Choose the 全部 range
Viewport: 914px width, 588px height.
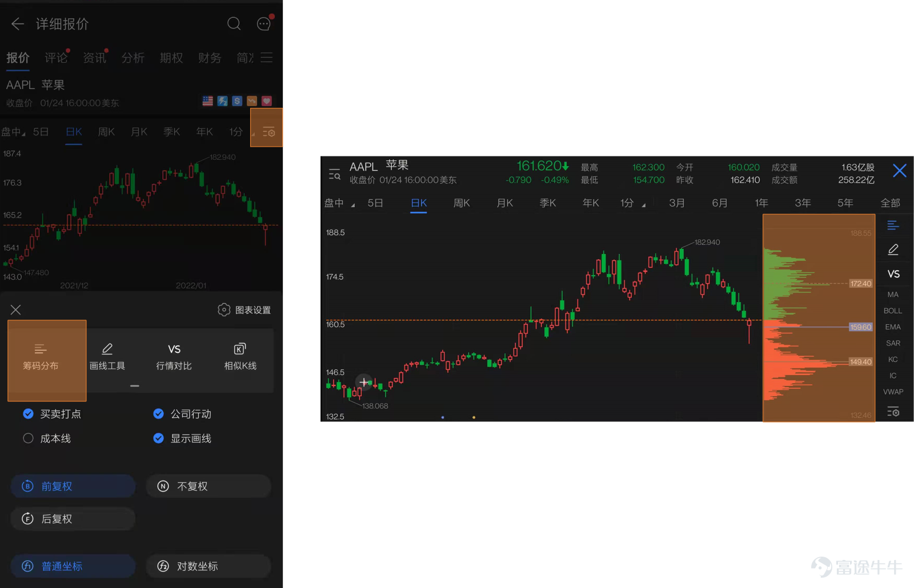[891, 203]
